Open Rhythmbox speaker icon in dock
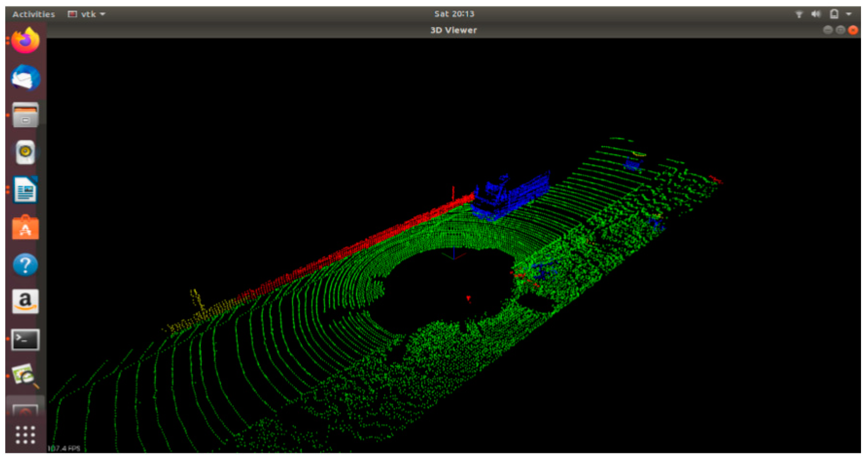868x459 pixels. point(25,152)
